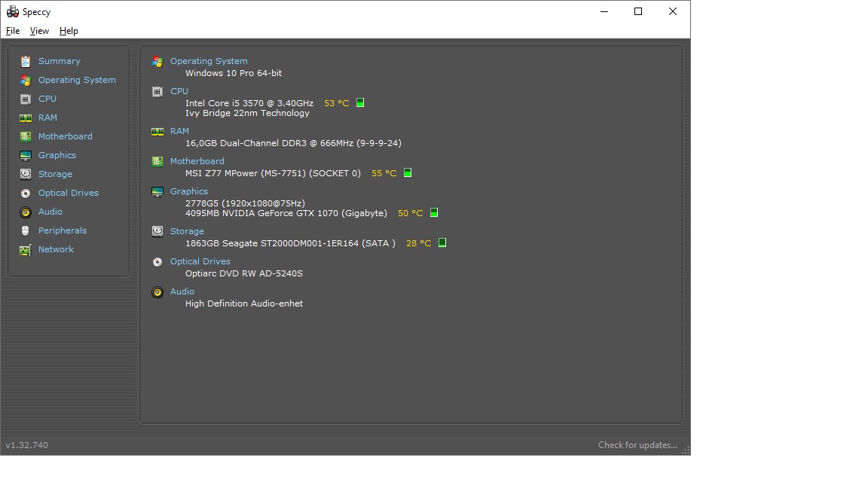The height and width of the screenshot is (488, 868).
Task: Click green temperature indicator next to motherboard 55 °C
Action: tap(408, 172)
